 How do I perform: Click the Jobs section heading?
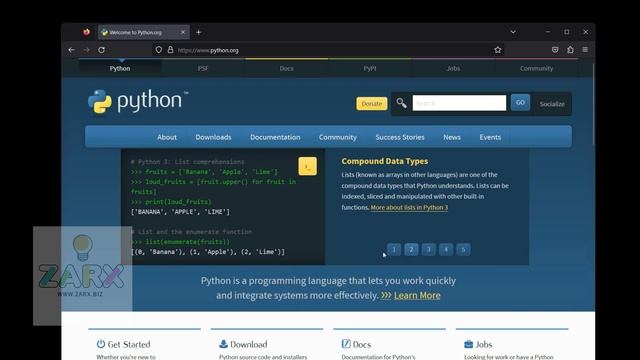484,344
